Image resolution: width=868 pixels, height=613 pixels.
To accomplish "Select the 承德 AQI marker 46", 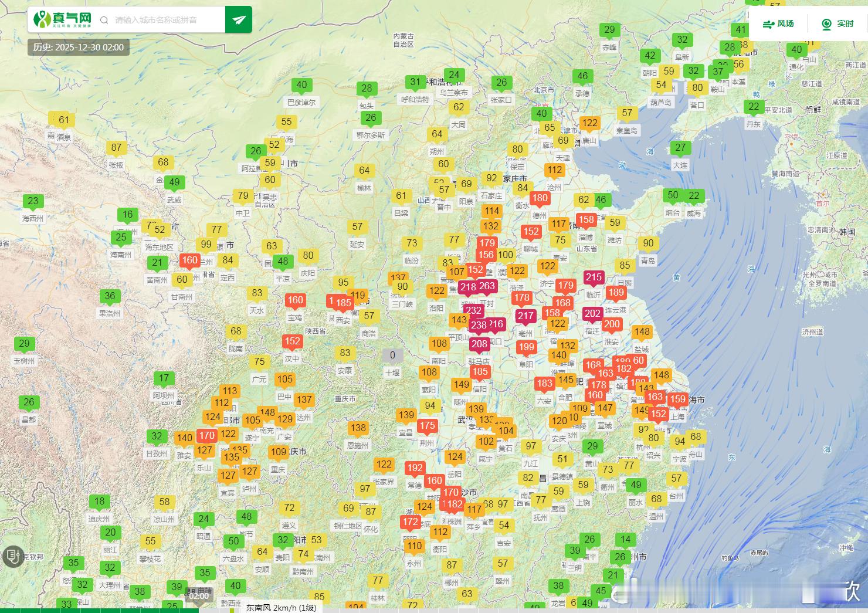I will coord(582,77).
